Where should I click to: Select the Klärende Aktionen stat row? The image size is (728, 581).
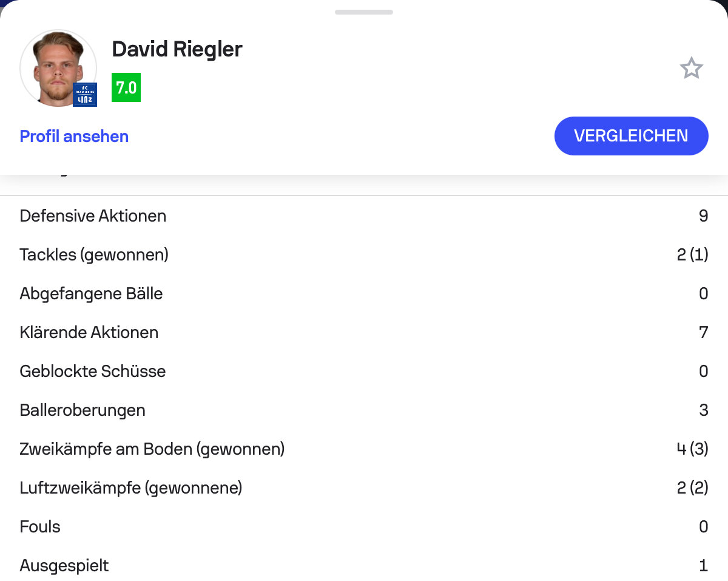[364, 333]
